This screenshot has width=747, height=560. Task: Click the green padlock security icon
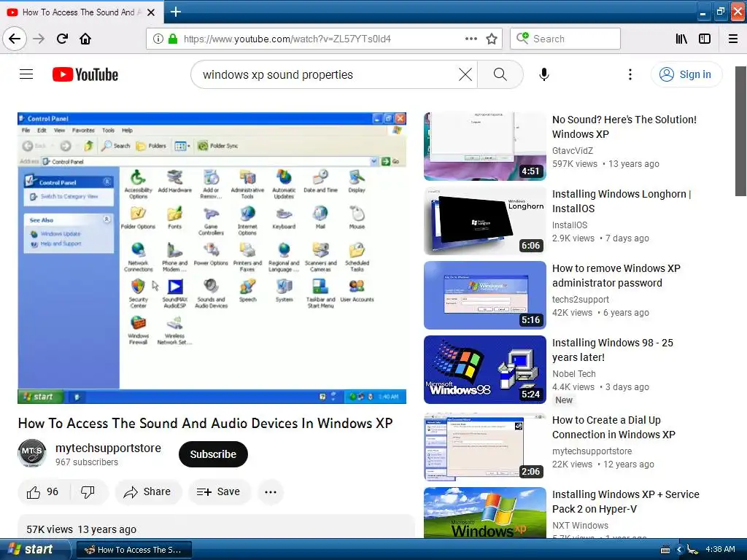tap(173, 39)
